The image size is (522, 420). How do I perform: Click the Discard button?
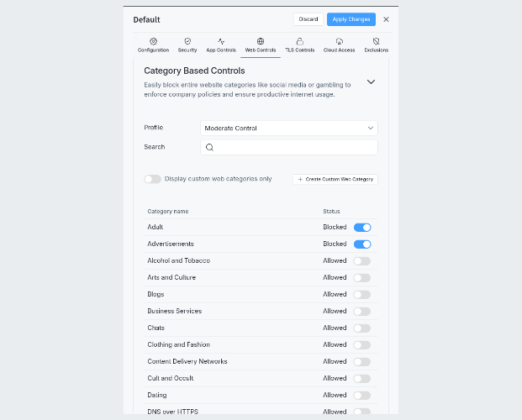[x=308, y=19]
